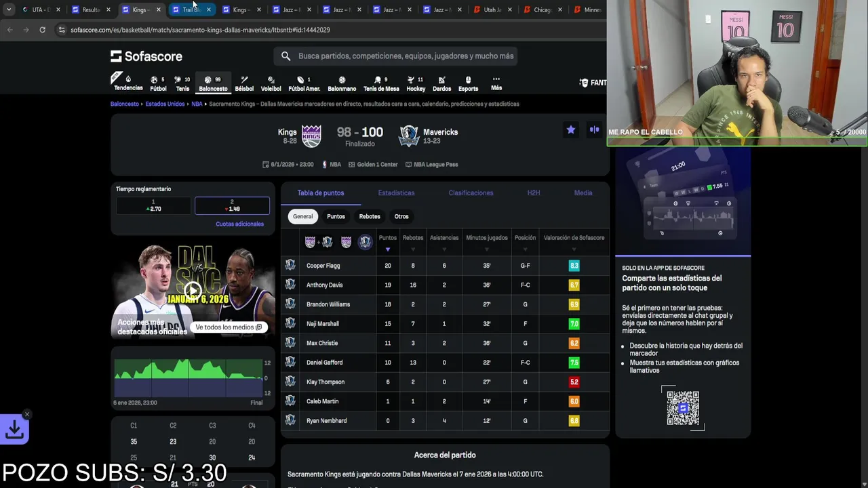This screenshot has width=868, height=488.
Task: Open the compare teams icon beside star
Action: tap(595, 129)
